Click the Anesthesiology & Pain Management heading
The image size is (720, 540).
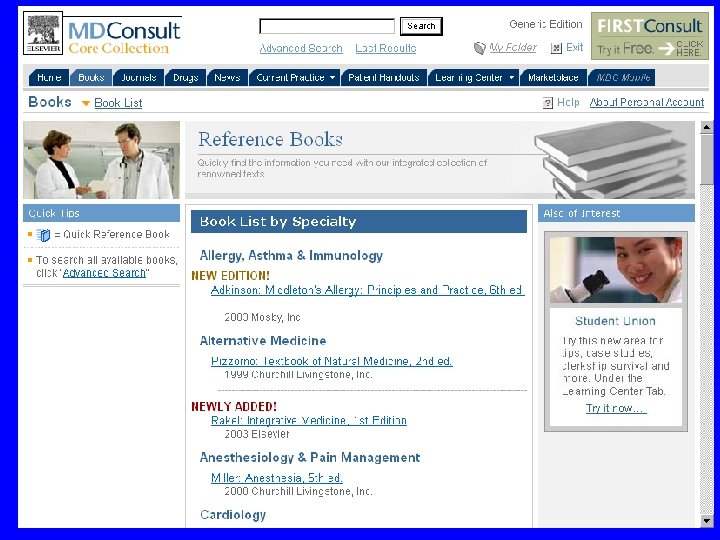(x=310, y=458)
